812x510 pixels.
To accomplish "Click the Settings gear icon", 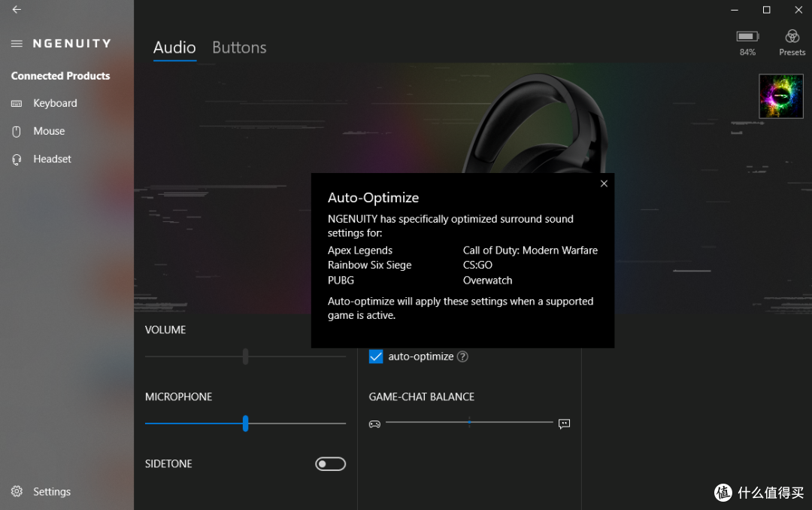I will point(17,491).
